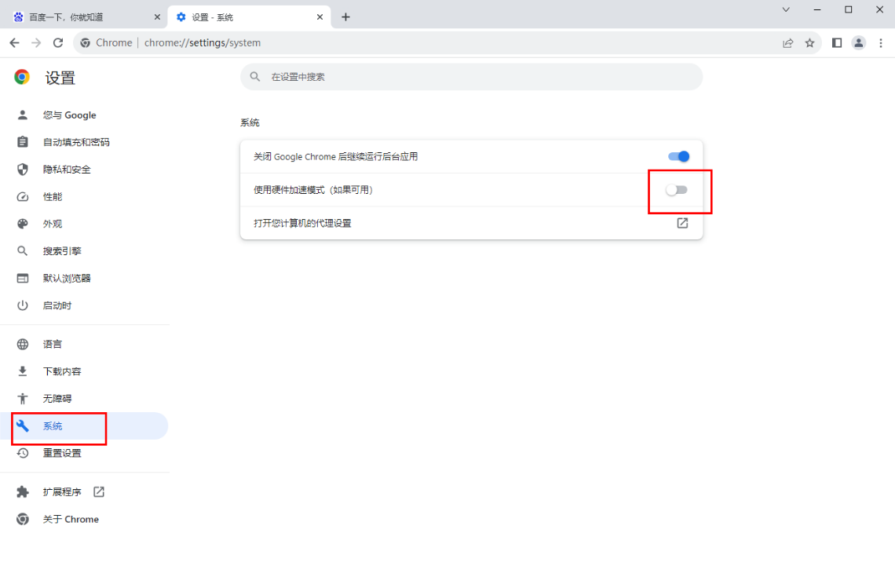
Task: Open the tab search chevron in title bar
Action: coord(786,9)
